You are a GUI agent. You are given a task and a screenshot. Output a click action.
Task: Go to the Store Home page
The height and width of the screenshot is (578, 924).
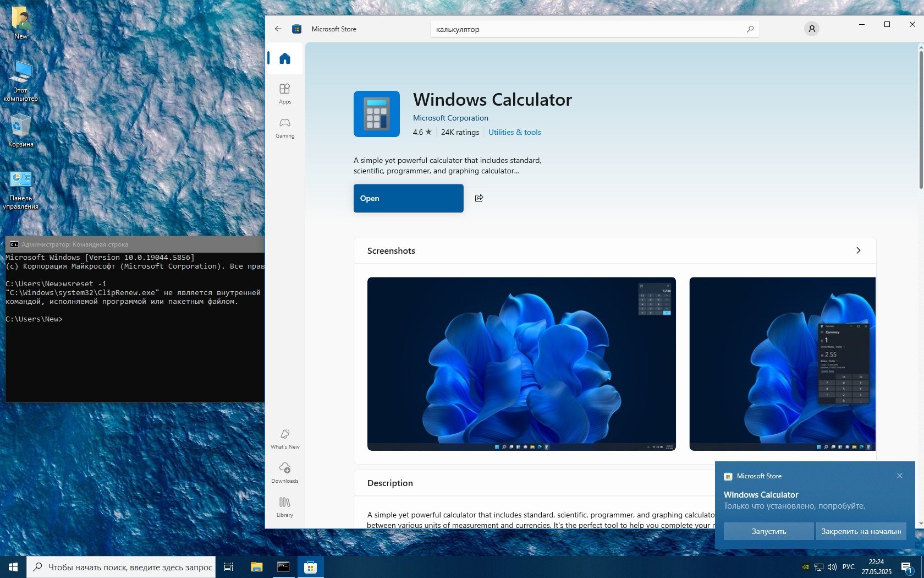(x=284, y=58)
